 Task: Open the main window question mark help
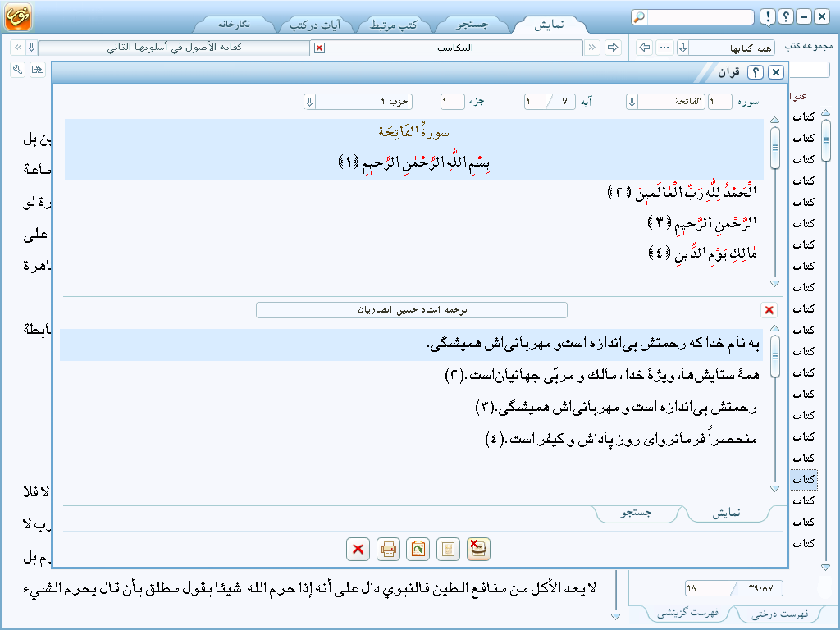coord(785,17)
